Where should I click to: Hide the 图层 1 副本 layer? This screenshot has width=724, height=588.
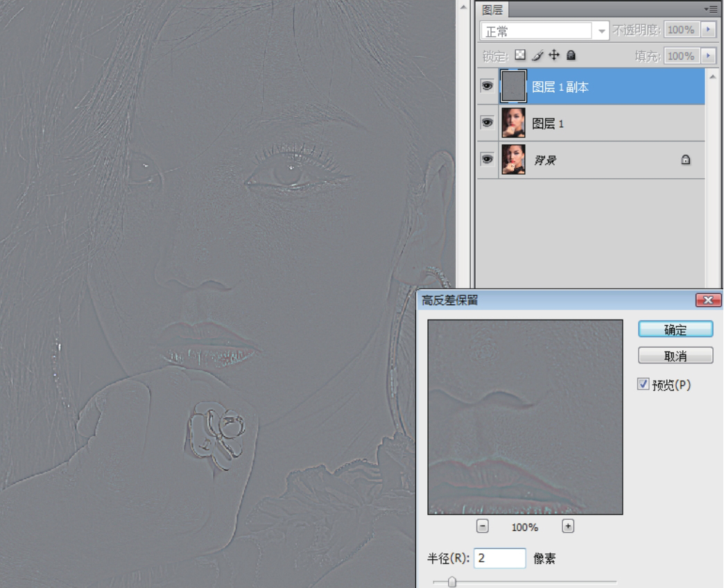(x=487, y=87)
